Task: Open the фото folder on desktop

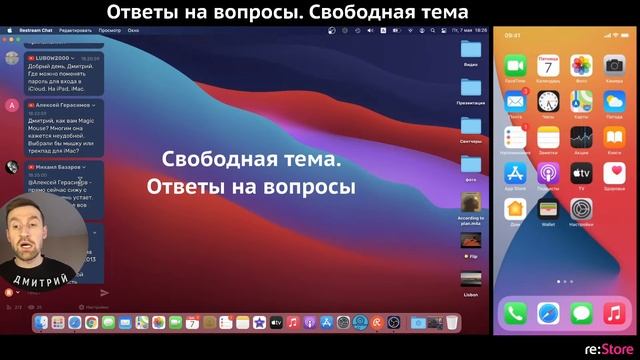Action: pos(471,164)
